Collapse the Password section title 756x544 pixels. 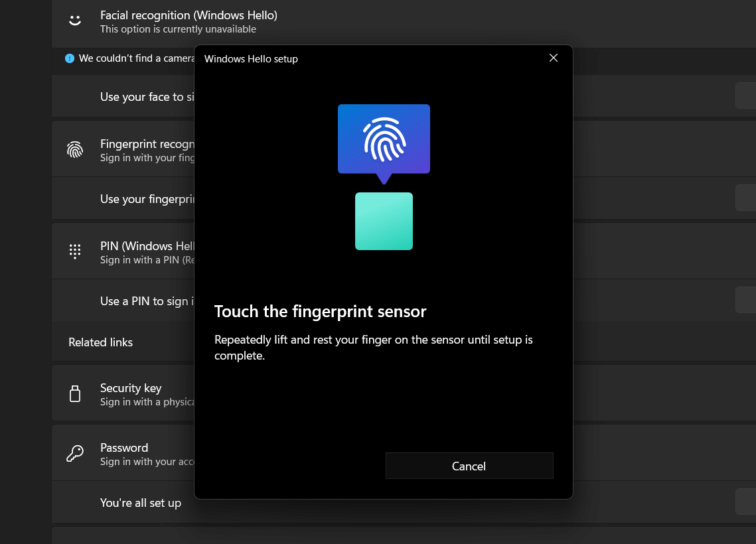tap(124, 448)
